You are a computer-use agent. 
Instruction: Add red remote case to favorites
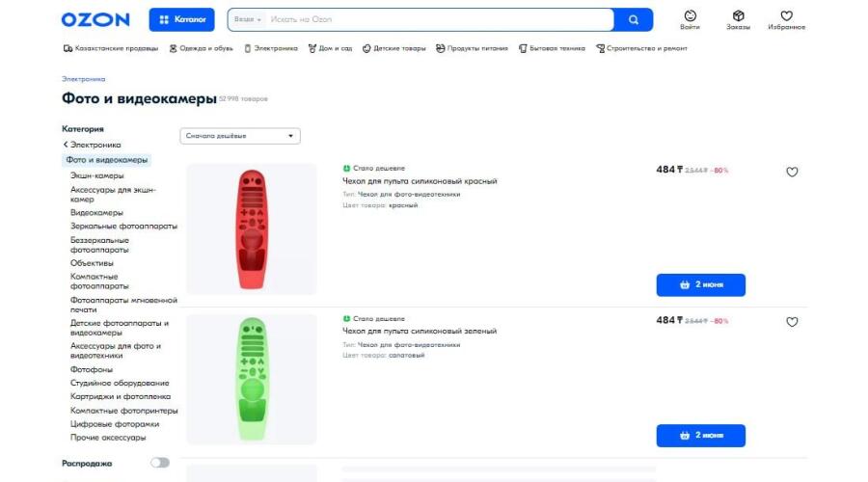[x=792, y=173]
